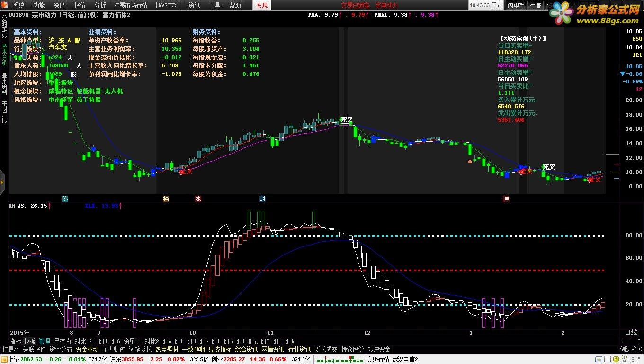Open the 综合资讯 tab

[246, 349]
